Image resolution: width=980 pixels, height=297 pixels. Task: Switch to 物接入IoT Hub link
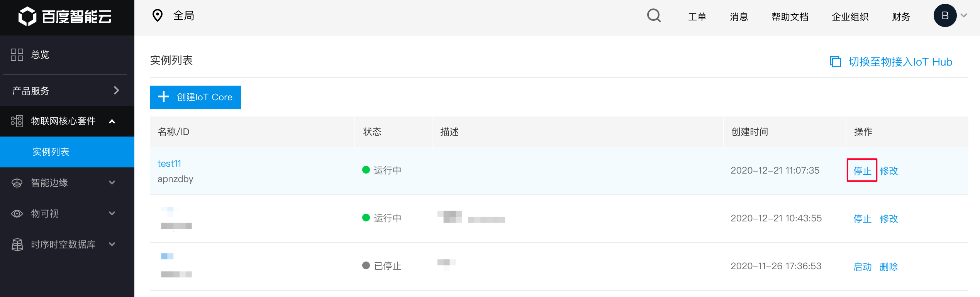(x=899, y=62)
